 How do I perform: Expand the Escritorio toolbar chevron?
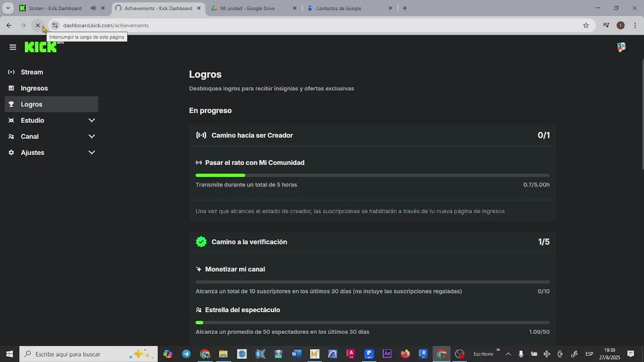tap(498, 350)
